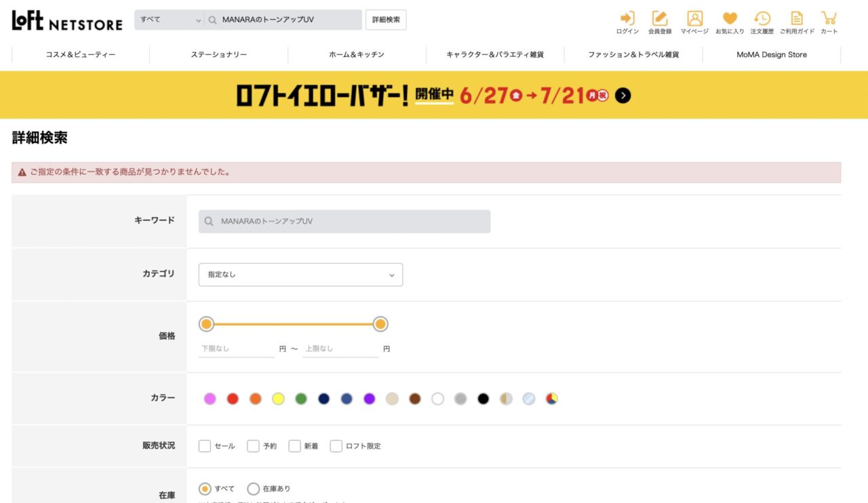The height and width of the screenshot is (503, 868).
Task: Select the gray color swatch
Action: [x=460, y=399]
